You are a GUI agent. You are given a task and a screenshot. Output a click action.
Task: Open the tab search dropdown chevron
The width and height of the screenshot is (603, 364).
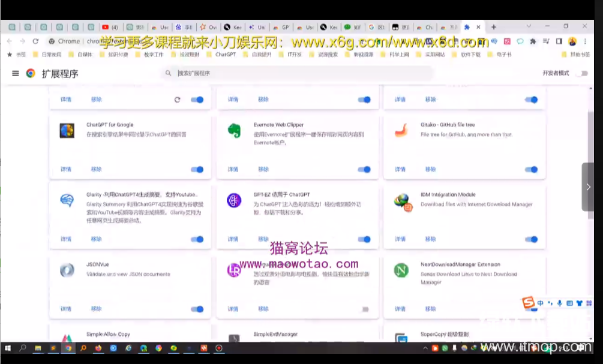coord(529,27)
